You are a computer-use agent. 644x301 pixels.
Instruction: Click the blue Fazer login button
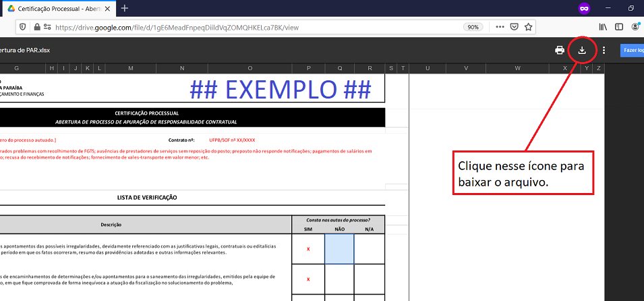coord(633,50)
